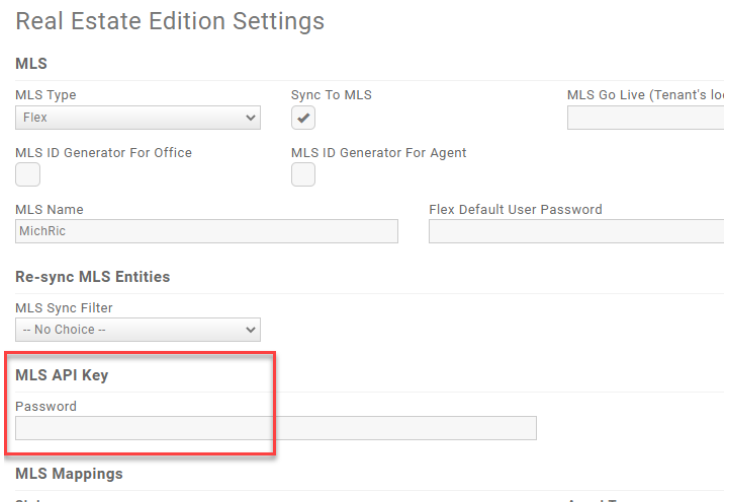Viewport: 732px width, 502px height.
Task: Focus the Flex Default User Password field
Action: (576, 231)
